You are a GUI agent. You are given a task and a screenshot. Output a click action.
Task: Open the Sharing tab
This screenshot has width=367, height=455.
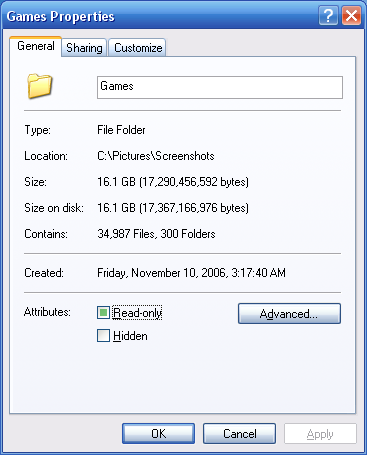click(84, 48)
